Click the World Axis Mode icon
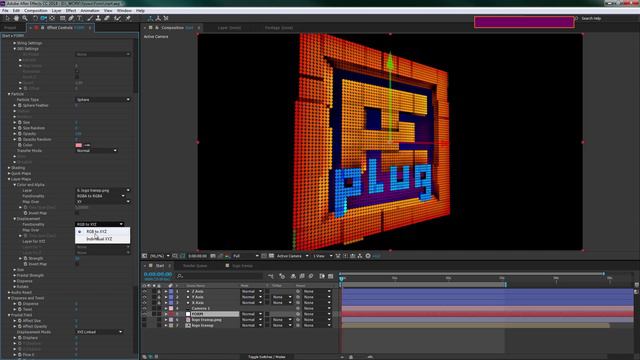This screenshot has height=360, width=640. [158, 18]
